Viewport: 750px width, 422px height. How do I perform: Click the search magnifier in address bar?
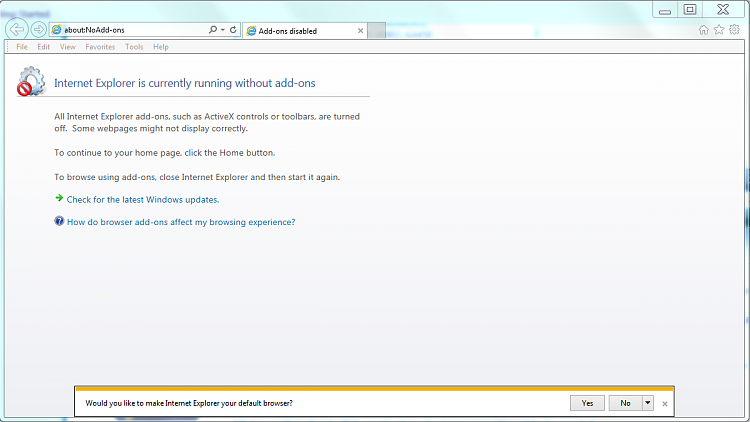(213, 30)
